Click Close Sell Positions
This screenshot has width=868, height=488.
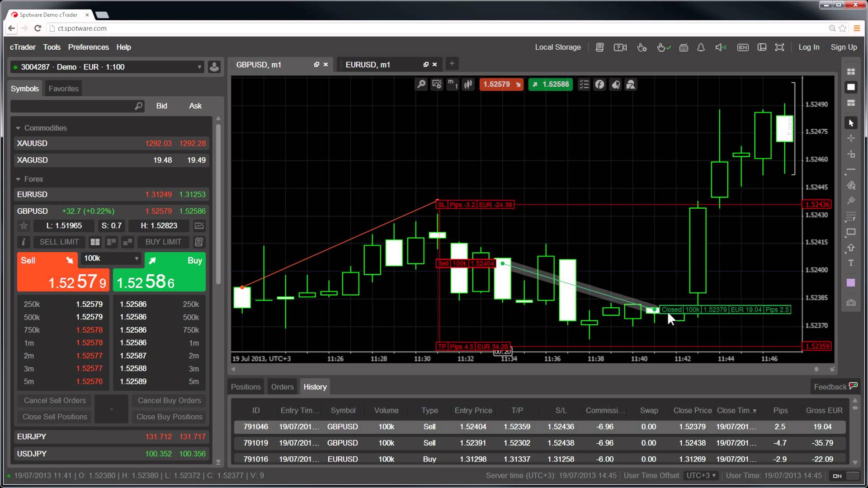(54, 417)
